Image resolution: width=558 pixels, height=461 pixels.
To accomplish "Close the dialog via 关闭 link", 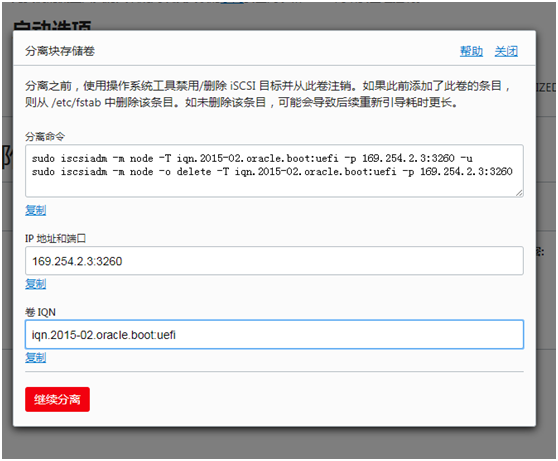I will 506,51.
